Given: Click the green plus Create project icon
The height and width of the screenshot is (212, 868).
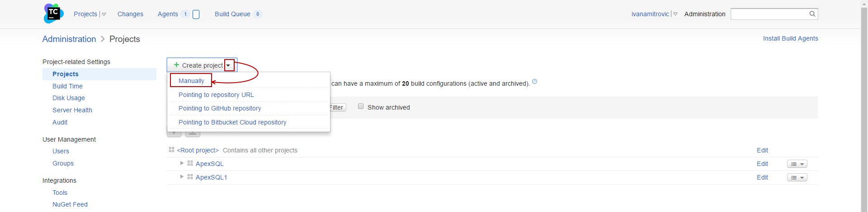Looking at the screenshot, I should (176, 65).
